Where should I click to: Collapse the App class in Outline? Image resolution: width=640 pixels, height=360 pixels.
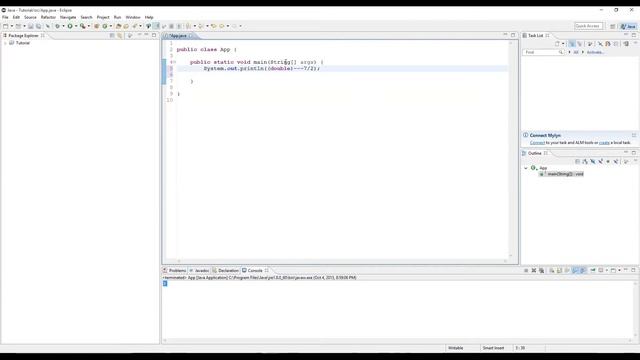click(x=526, y=168)
